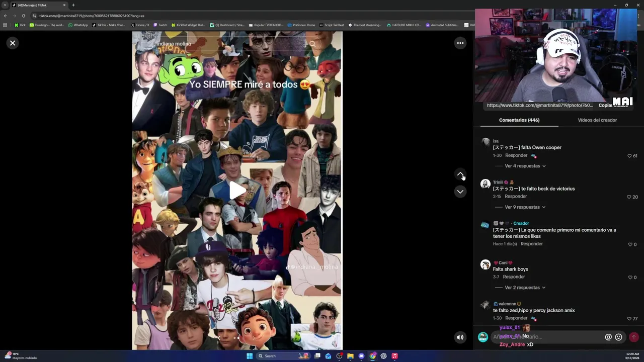644x362 pixels.
Task: Open Discord from taskbar
Action: (361, 356)
